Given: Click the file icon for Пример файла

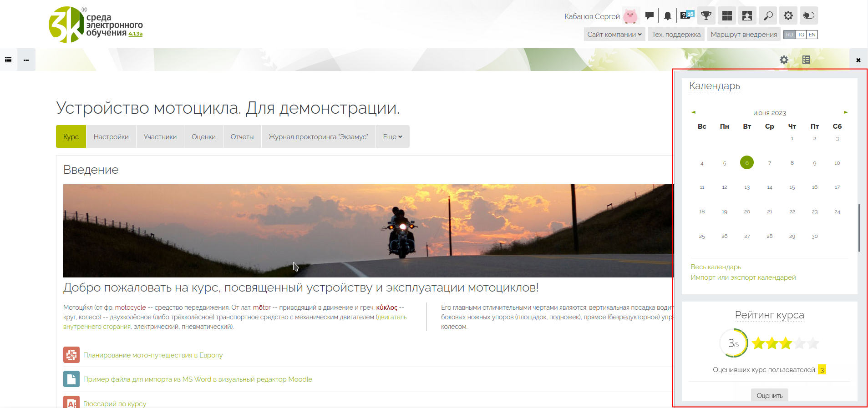Looking at the screenshot, I should pos(71,379).
